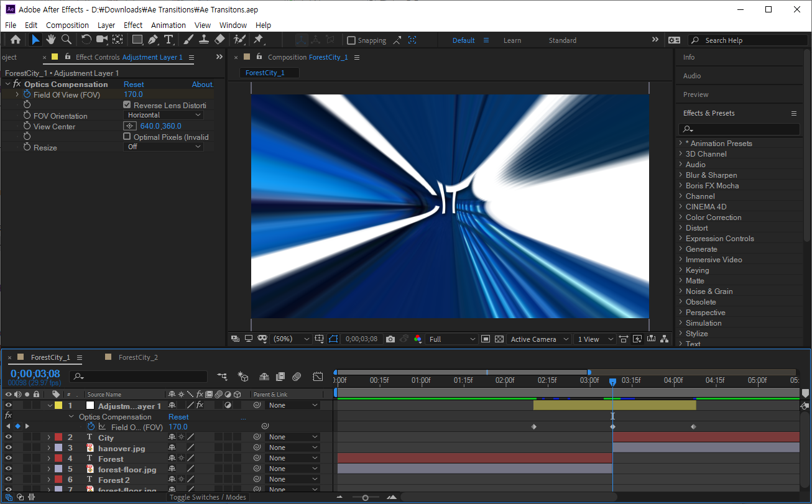Open the composition flowchart icon in viewer

665,339
